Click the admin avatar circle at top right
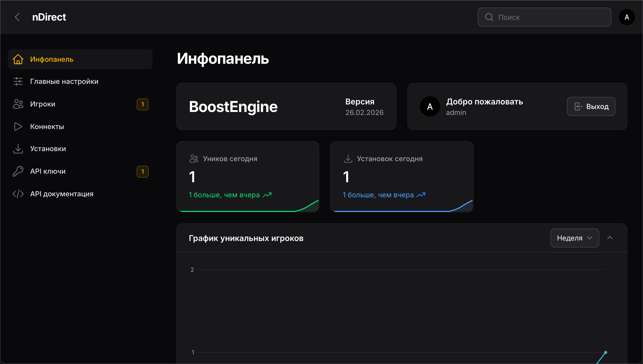Viewport: 643px width, 364px height. point(627,17)
